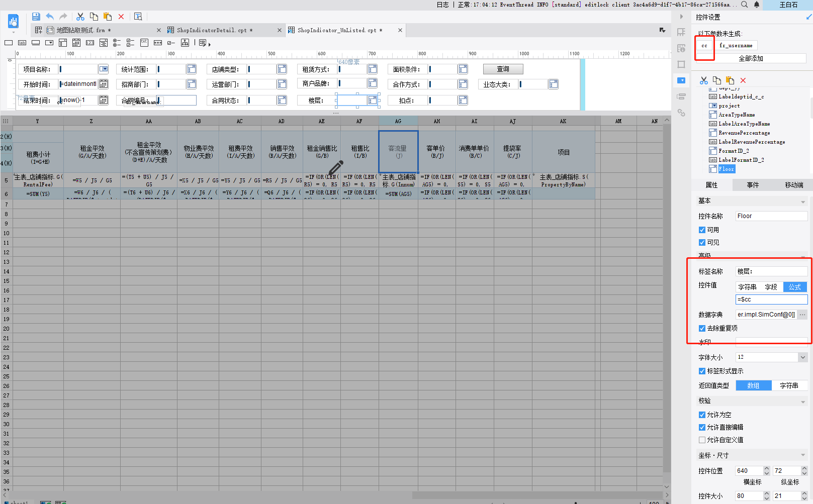Open the widget settings panel icon in sidebar

pos(681,80)
